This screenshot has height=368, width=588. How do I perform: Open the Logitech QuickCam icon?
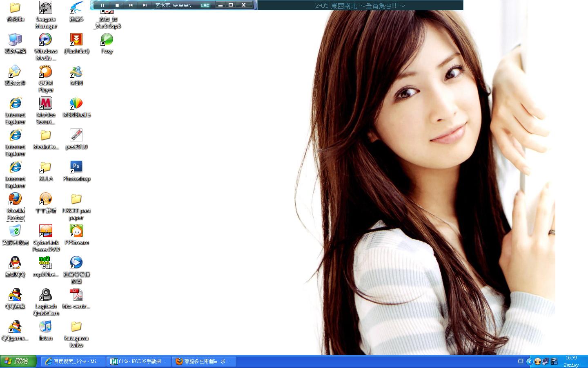(46, 295)
